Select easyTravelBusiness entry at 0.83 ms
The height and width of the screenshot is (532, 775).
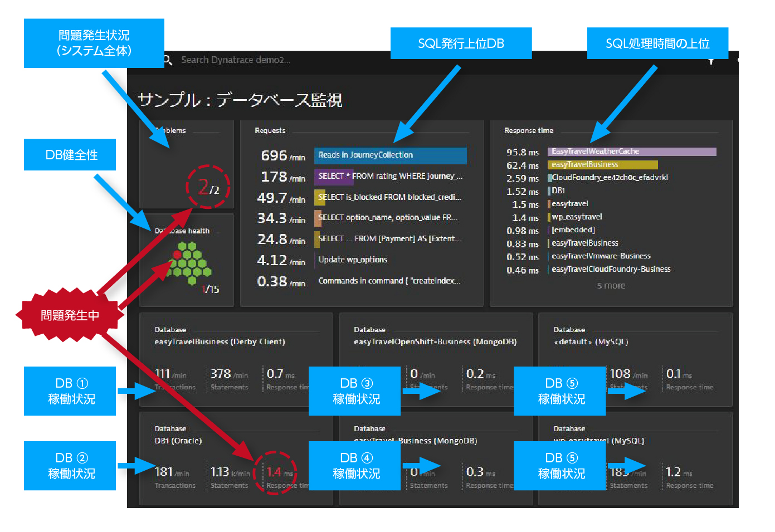click(583, 243)
